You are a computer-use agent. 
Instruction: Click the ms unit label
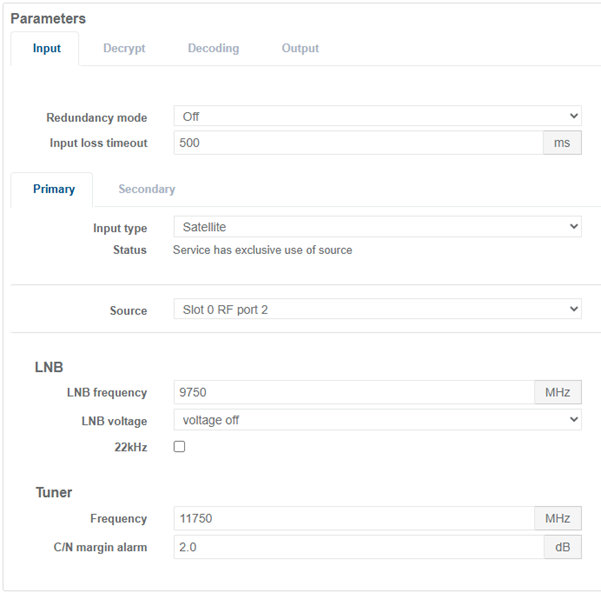(562, 143)
